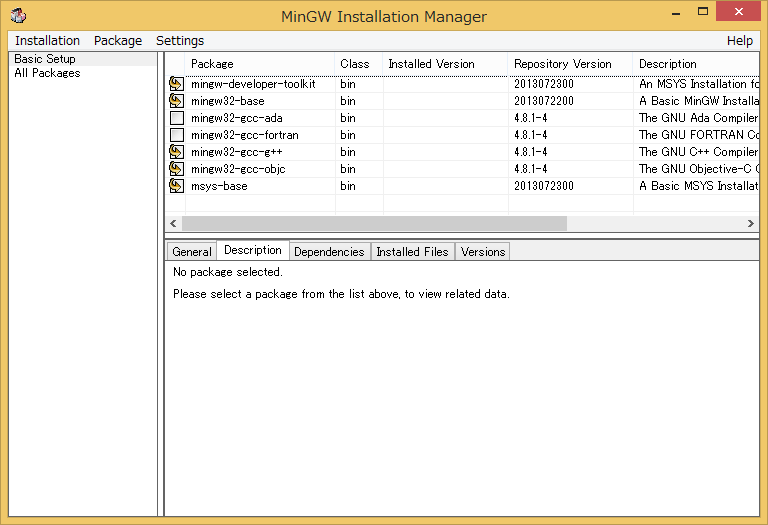
Task: Click the MinGW application icon in title bar
Action: tap(18, 16)
